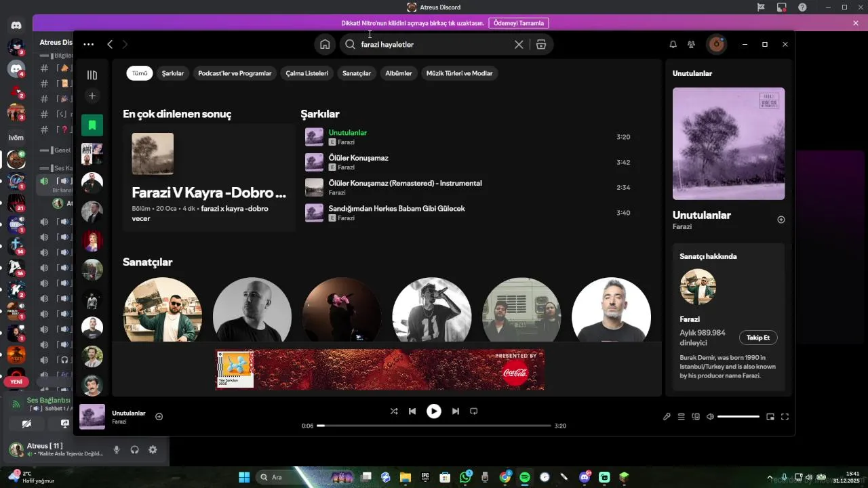Viewport: 868px width, 488px height.
Task: Open Discord inbox icon in title bar
Action: pyautogui.click(x=782, y=7)
